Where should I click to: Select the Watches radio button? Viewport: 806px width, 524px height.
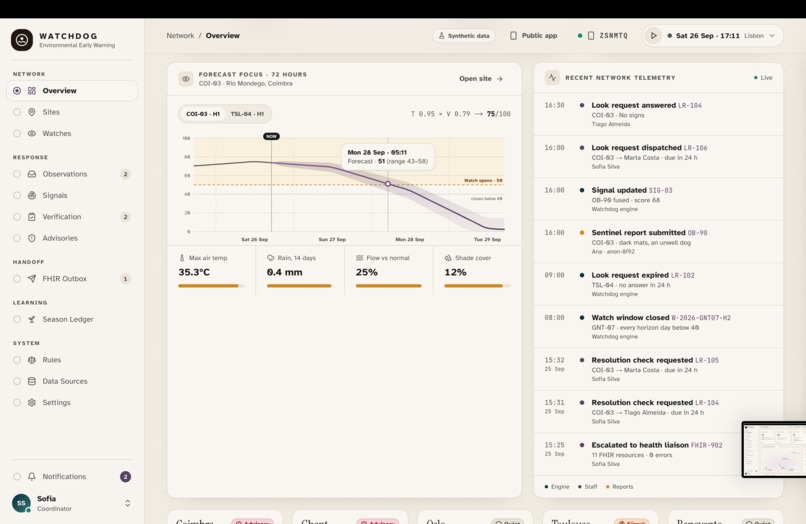point(17,133)
